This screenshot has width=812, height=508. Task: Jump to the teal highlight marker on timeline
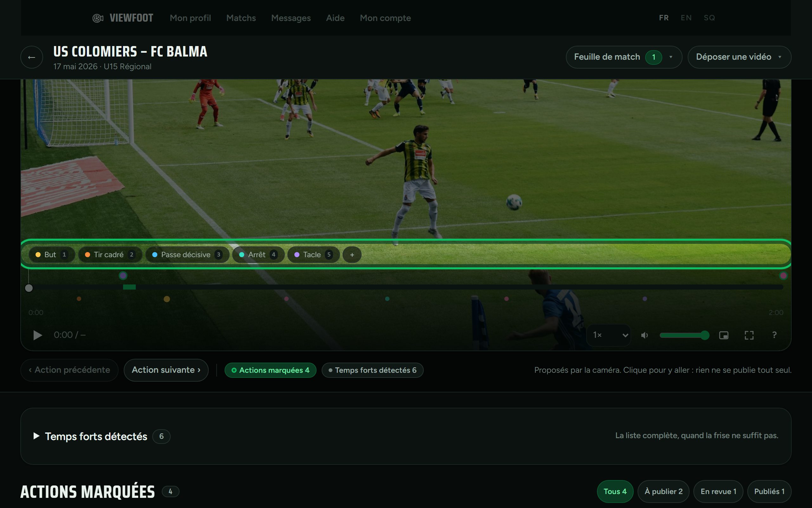[x=387, y=299]
